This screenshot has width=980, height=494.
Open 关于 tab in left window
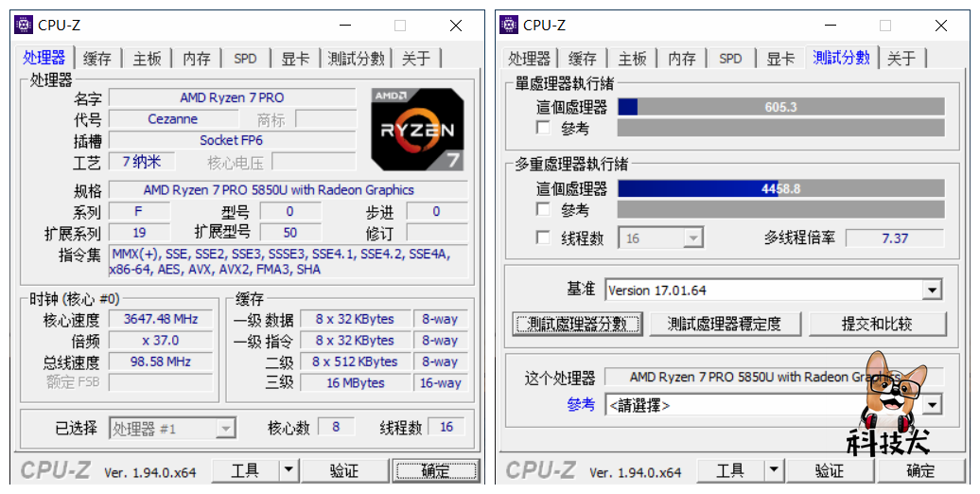coord(416,59)
